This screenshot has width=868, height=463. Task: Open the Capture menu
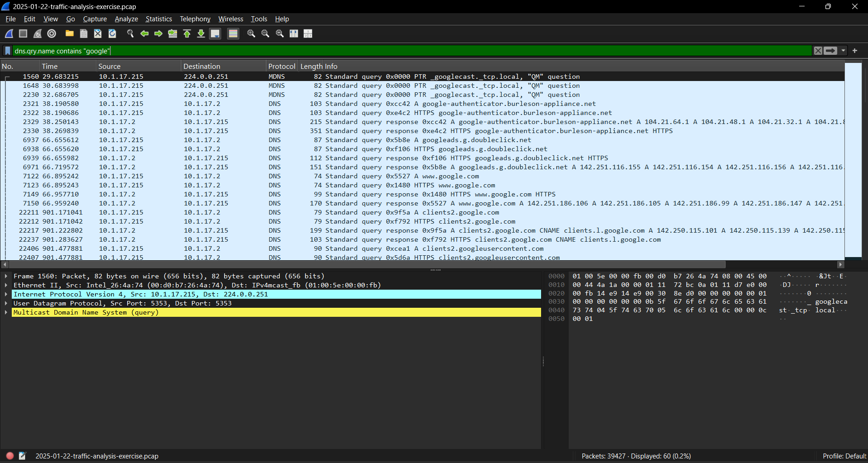coord(95,19)
